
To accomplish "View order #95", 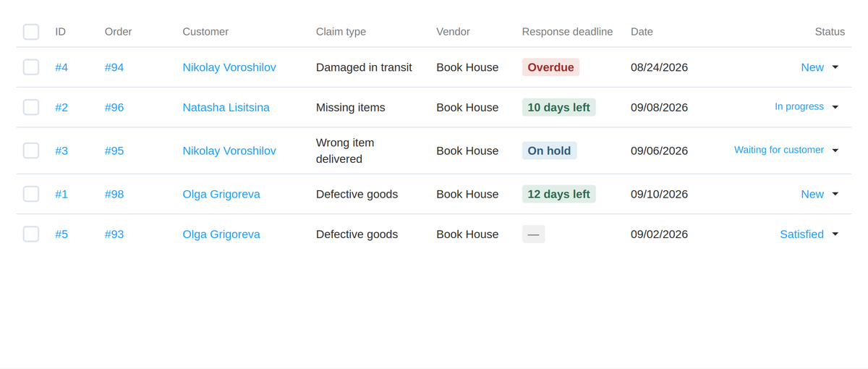I will tap(114, 150).
